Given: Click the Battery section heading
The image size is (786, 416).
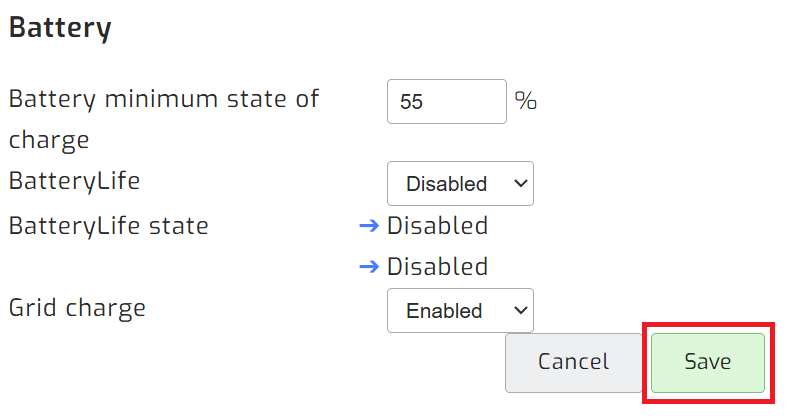Looking at the screenshot, I should point(60,28).
